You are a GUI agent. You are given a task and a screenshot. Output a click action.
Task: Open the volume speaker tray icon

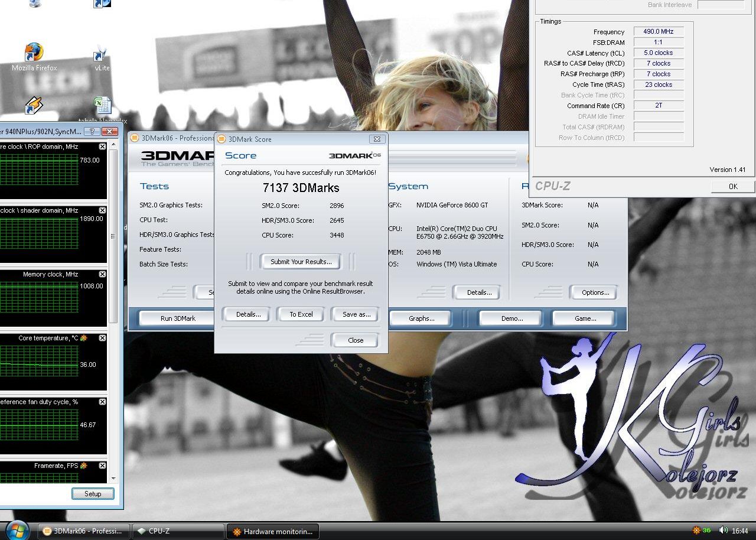pyautogui.click(x=723, y=531)
